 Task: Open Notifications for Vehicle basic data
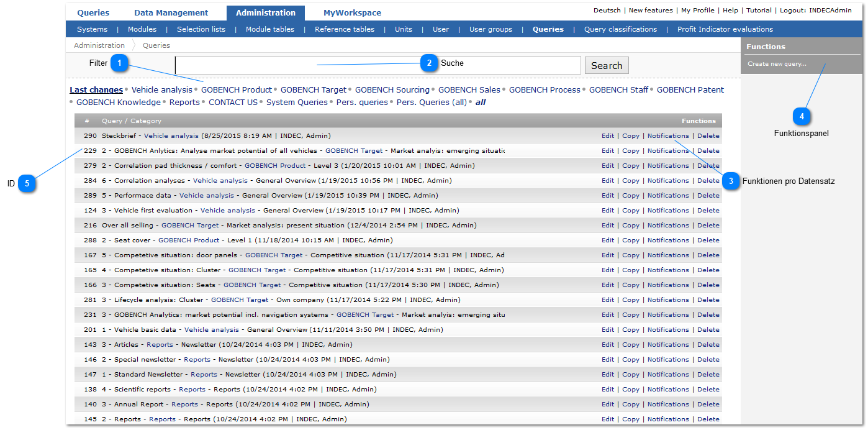click(x=668, y=330)
